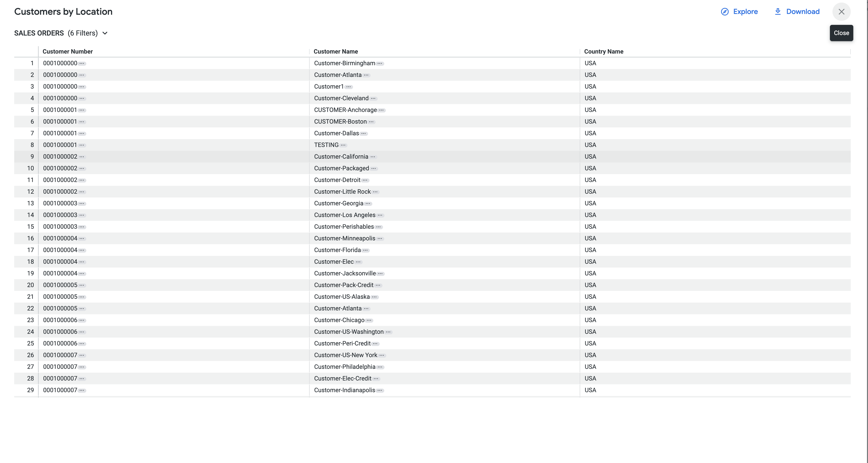The image size is (868, 463).
Task: Open ellipsis menu next to Customer-Elec-Credit
Action: click(x=376, y=379)
